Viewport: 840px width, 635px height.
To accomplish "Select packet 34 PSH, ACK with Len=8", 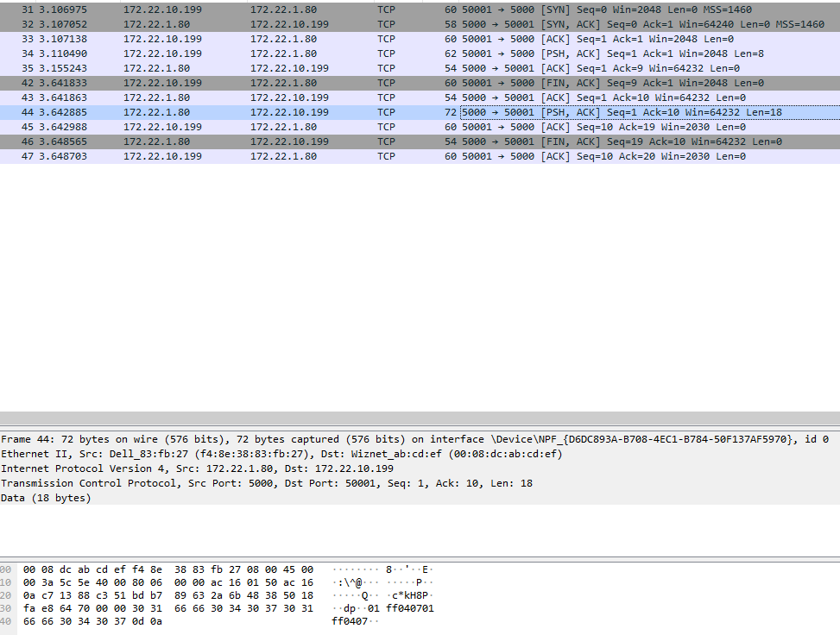I will tap(420, 53).
